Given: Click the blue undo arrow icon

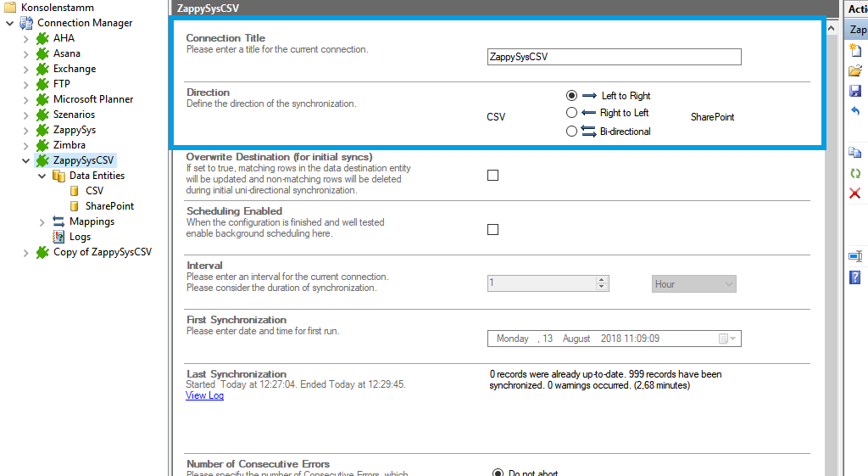Looking at the screenshot, I should (855, 111).
